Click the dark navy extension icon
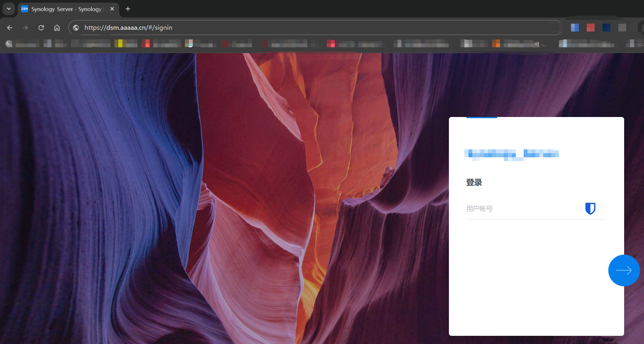The height and width of the screenshot is (344, 644). click(606, 28)
